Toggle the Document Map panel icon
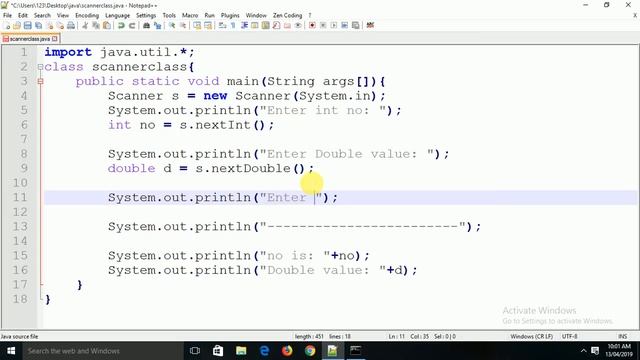This screenshot has width=640, height=360. point(265,25)
